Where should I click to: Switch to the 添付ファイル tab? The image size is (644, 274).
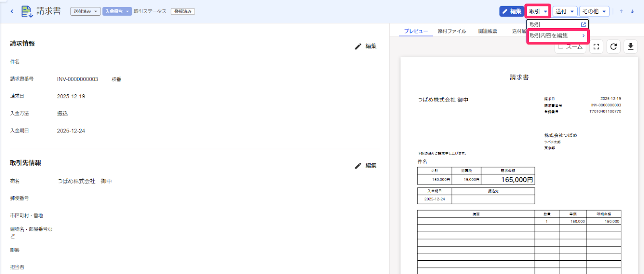452,31
